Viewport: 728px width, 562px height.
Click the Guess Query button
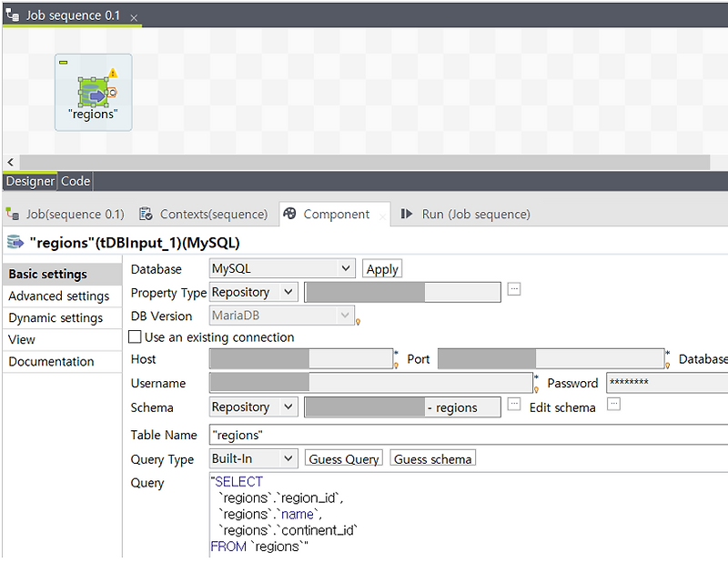pos(343,459)
